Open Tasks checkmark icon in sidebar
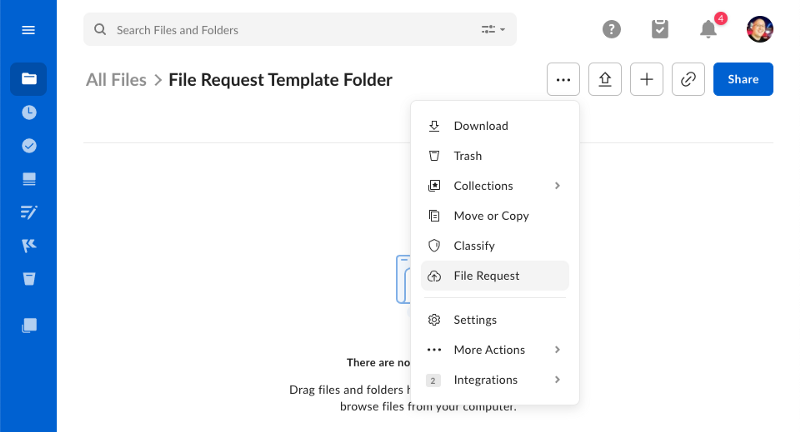This screenshot has height=432, width=800. [29, 146]
